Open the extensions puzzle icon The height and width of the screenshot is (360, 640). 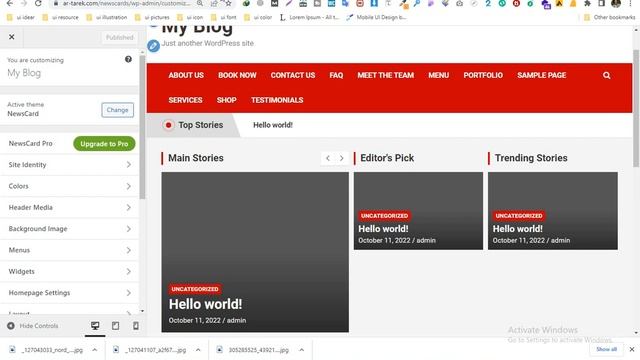point(587,3)
